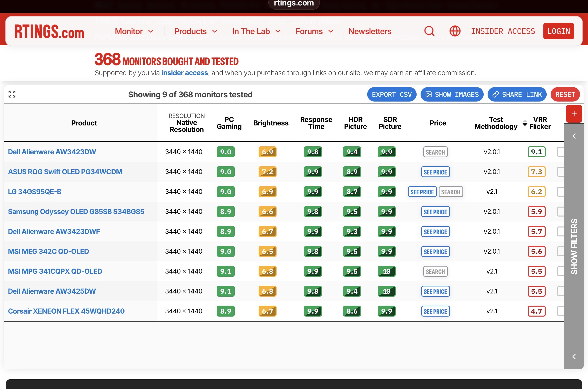This screenshot has width=588, height=389.
Task: Open the globe language selector
Action: 455,31
